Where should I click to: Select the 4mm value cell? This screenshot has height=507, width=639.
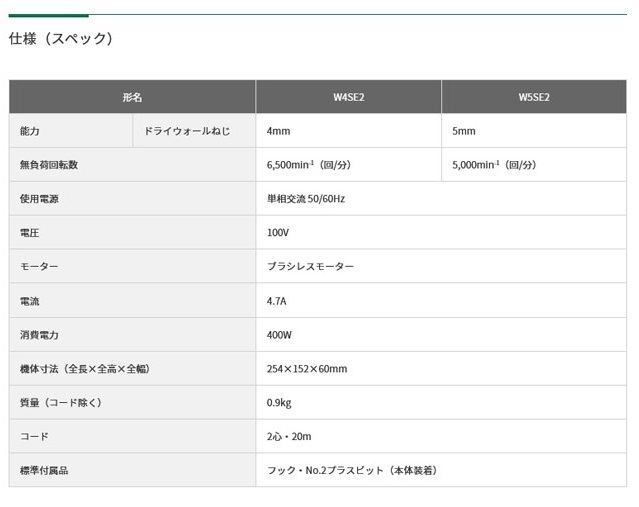pyautogui.click(x=349, y=131)
